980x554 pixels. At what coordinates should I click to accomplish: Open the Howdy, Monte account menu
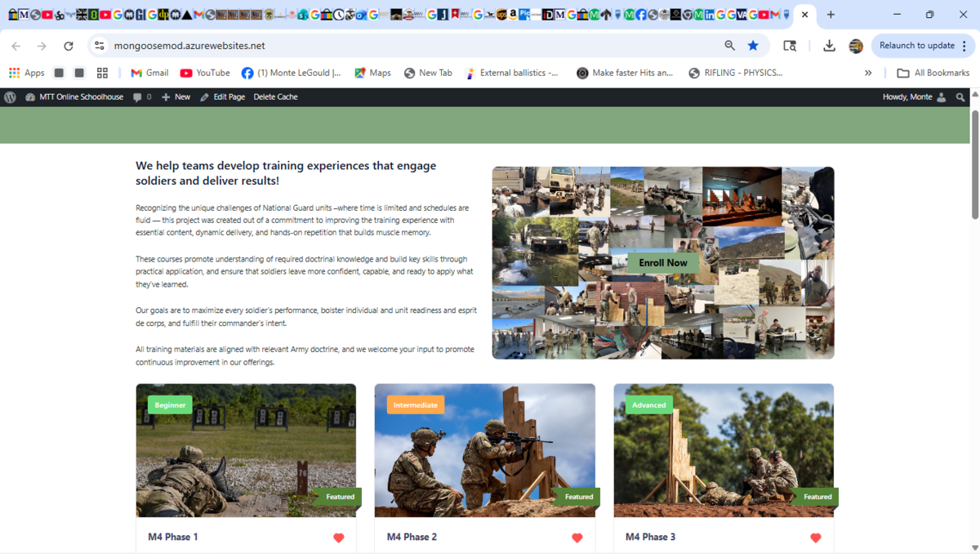(913, 97)
